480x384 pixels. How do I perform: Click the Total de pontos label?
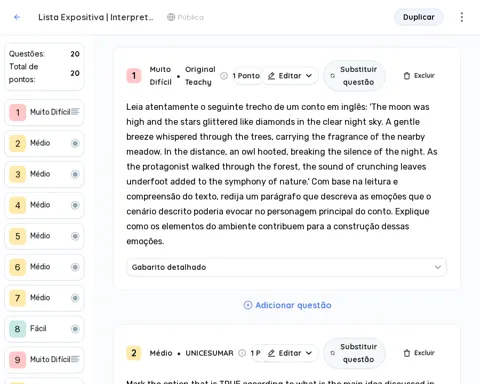coord(23,73)
